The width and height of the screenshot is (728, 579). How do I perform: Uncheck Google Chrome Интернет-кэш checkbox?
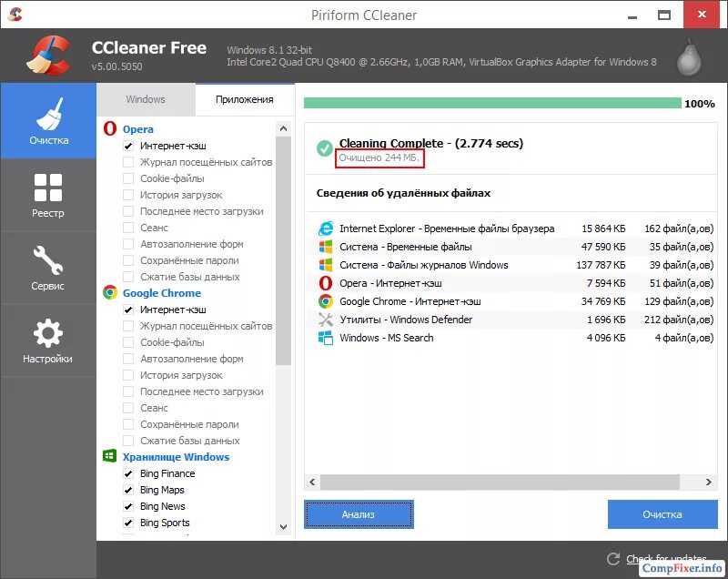[128, 310]
